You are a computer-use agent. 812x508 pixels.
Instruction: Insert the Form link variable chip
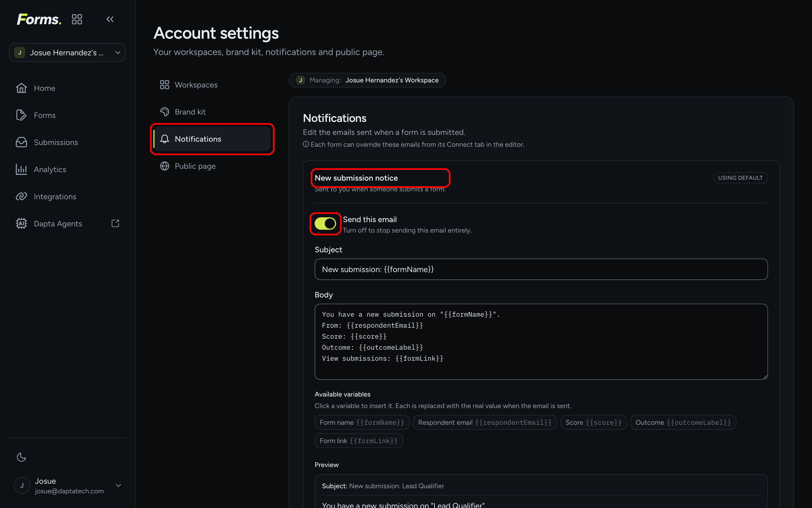359,441
